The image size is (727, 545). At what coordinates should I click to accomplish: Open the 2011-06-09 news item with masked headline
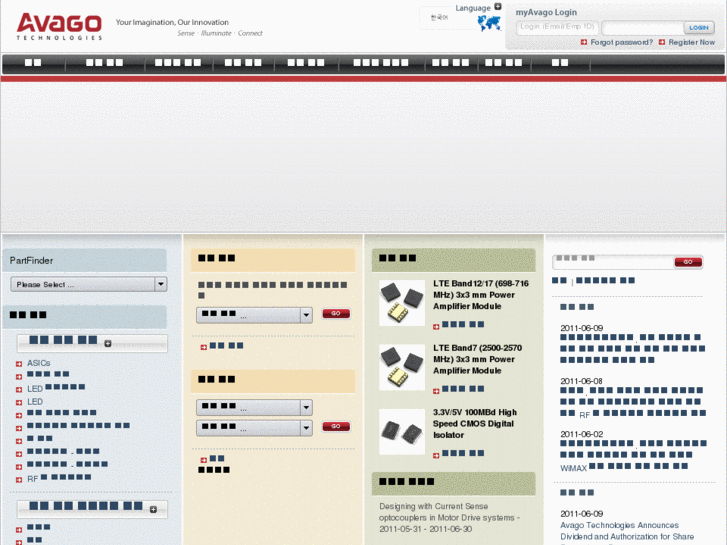coord(632,348)
